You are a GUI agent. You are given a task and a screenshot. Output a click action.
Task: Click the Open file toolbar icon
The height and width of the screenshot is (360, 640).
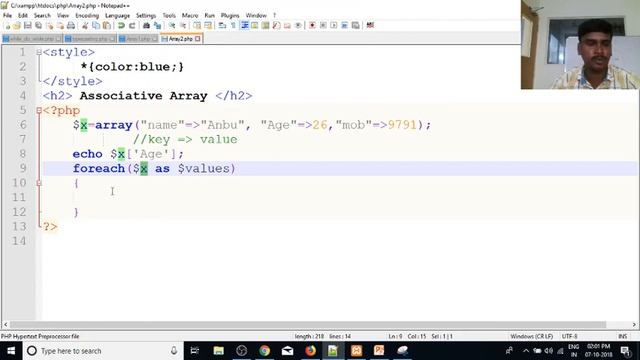17,26
